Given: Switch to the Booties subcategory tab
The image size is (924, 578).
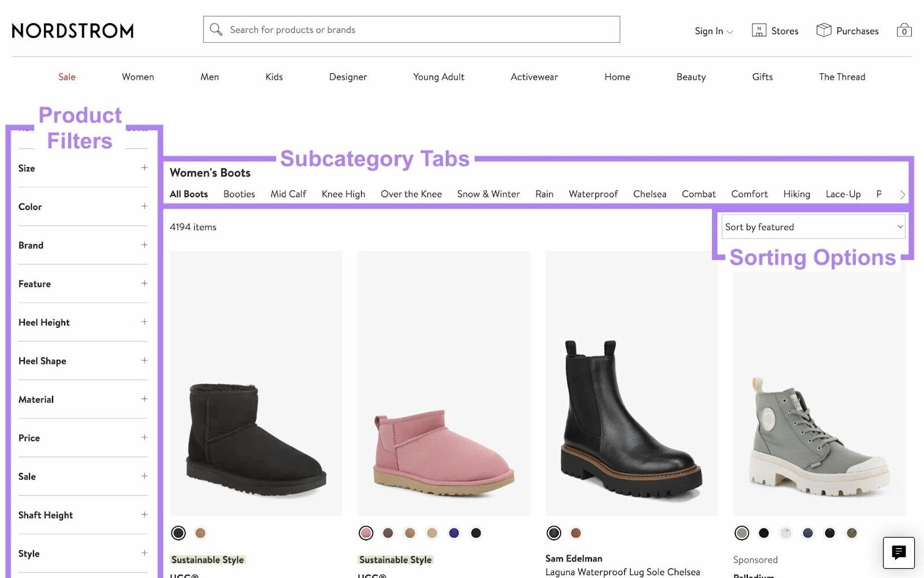Looking at the screenshot, I should [239, 194].
